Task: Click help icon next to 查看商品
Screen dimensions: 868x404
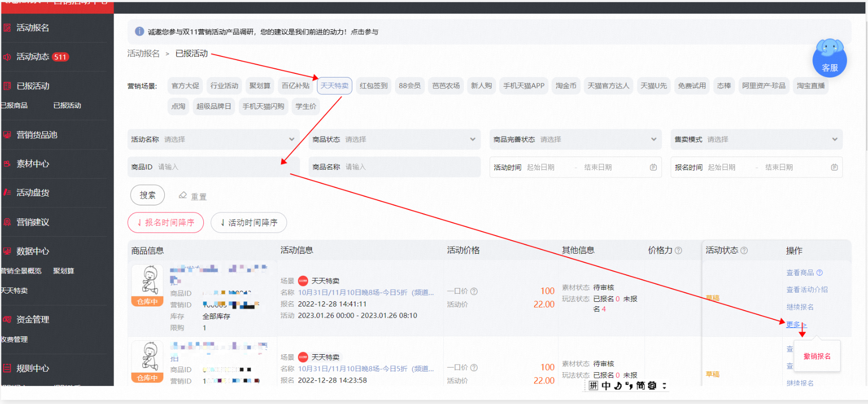Action: [820, 273]
